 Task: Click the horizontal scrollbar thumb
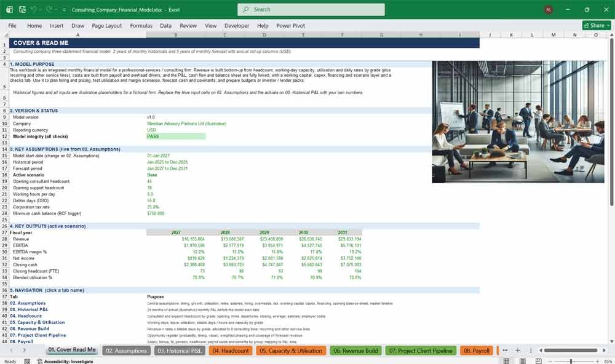(571, 350)
